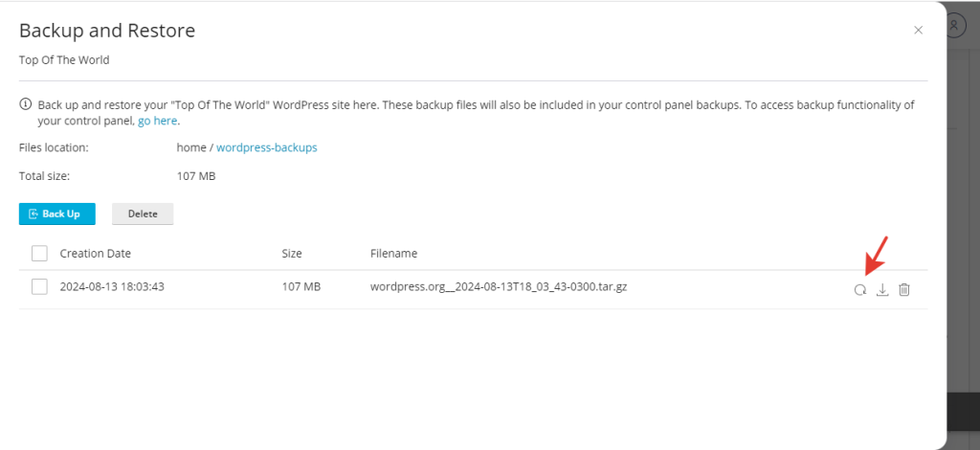Open the wordpress-backups folder link
This screenshot has width=980, height=450.
click(266, 147)
